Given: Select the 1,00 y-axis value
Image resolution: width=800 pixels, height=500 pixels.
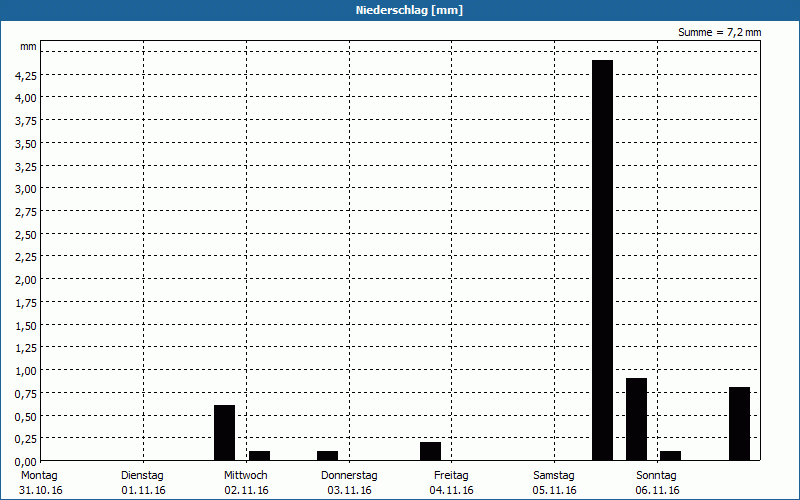Looking at the screenshot, I should (26, 371).
